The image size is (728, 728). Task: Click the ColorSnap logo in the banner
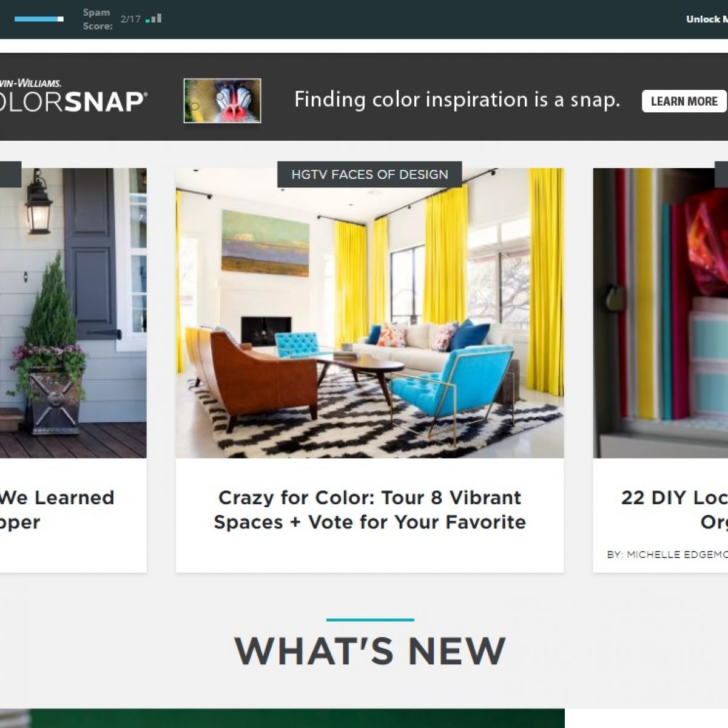click(x=72, y=96)
